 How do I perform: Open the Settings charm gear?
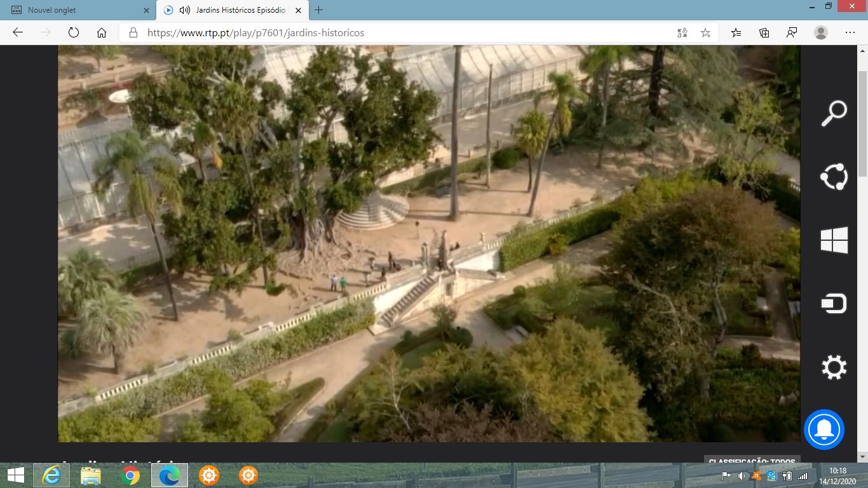(834, 368)
